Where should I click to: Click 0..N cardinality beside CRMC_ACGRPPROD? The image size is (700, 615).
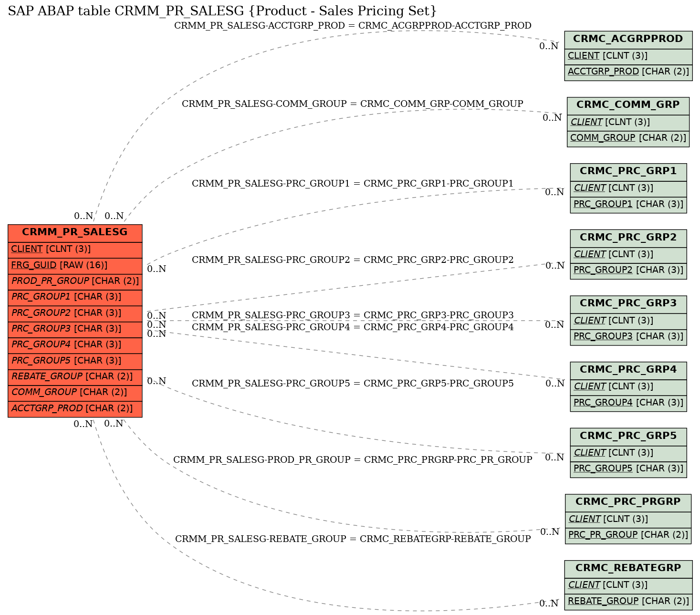pyautogui.click(x=549, y=46)
